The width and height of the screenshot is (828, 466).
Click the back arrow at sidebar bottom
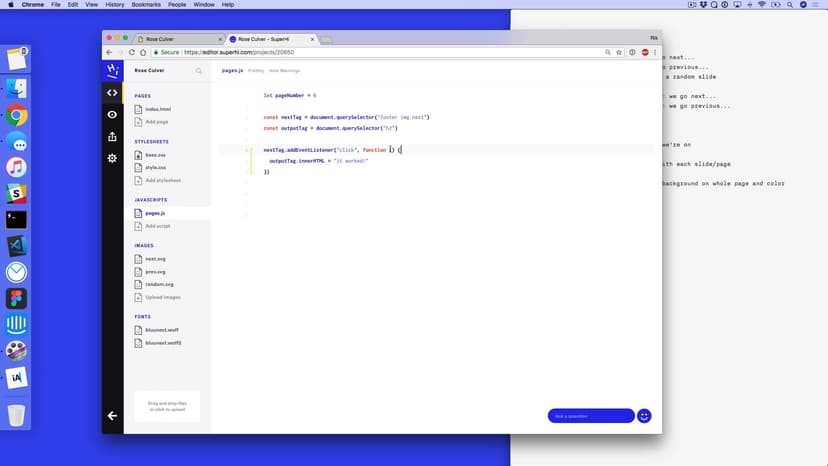[x=112, y=415]
